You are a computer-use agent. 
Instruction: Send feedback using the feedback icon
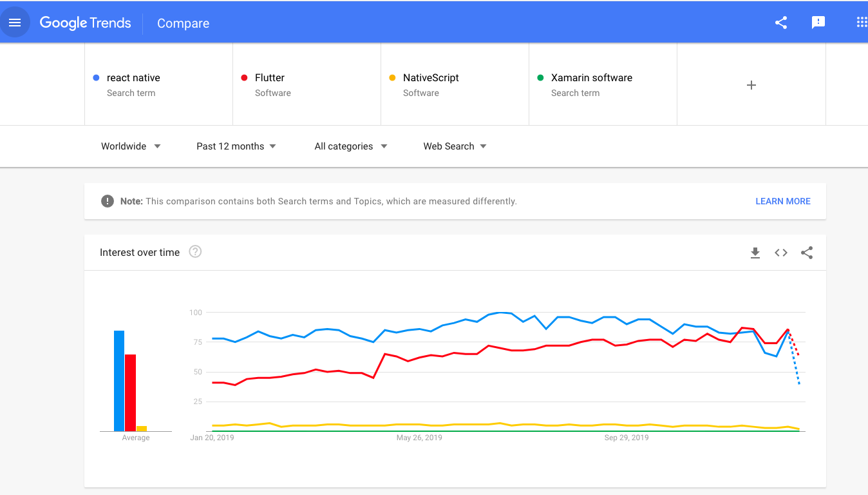point(818,22)
